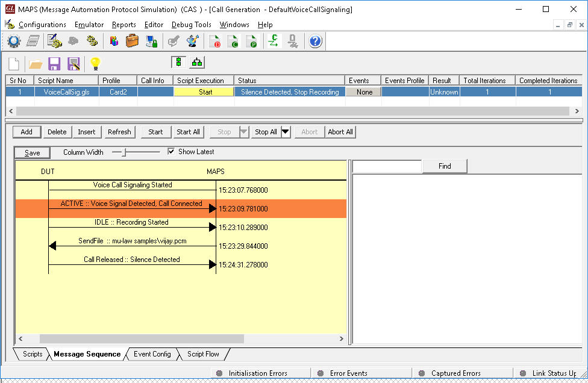Open the Emulator menu
588x383 pixels.
pos(89,25)
